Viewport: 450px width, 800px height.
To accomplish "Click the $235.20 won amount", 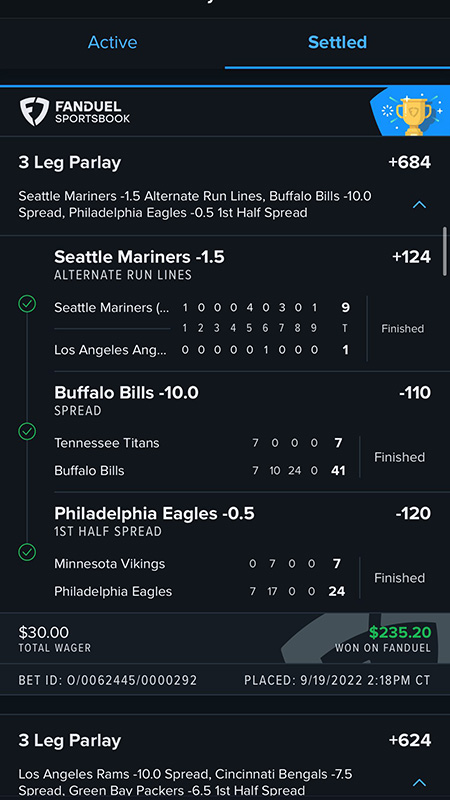I will (x=400, y=633).
